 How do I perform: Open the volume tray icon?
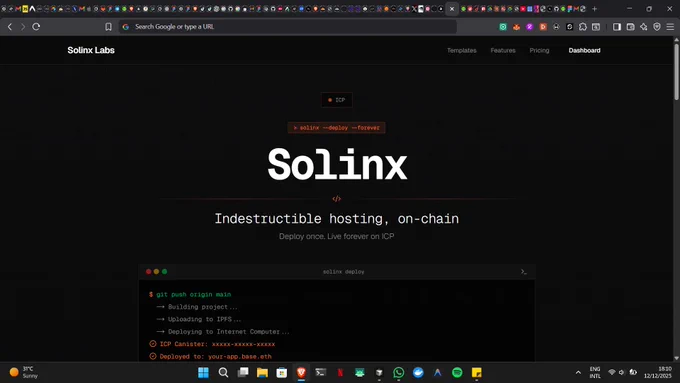[622, 373]
